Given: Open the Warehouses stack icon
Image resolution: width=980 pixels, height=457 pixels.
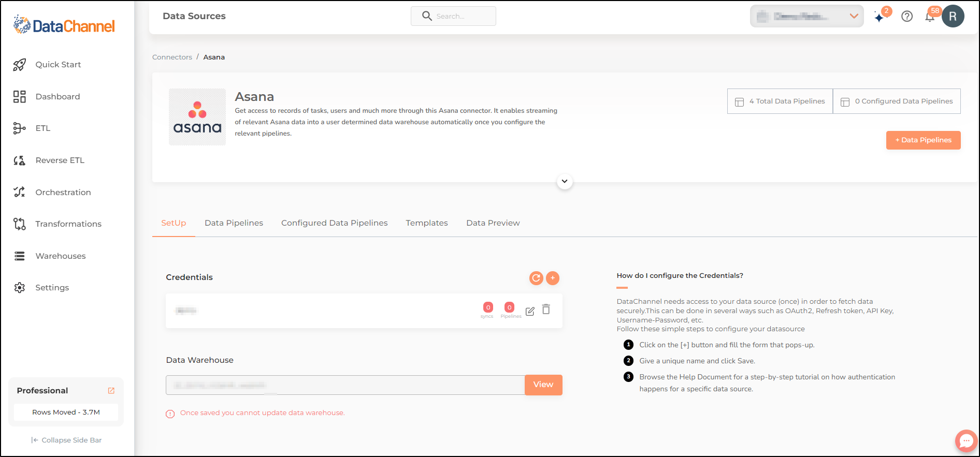Looking at the screenshot, I should [20, 256].
